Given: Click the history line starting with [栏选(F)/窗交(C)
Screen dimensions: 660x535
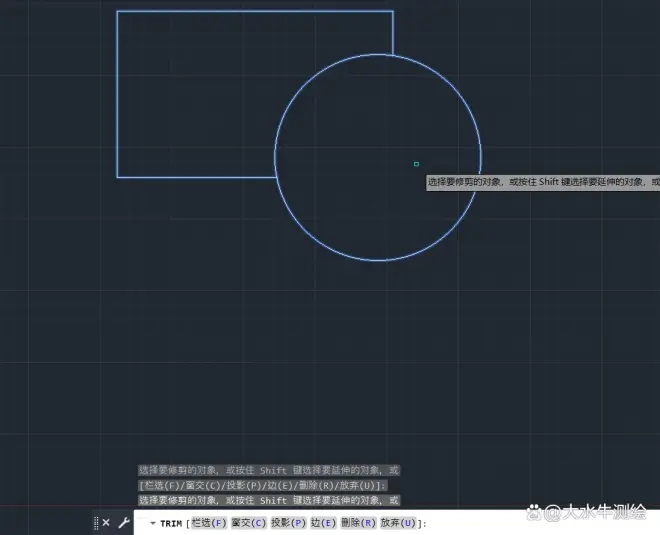Looking at the screenshot, I should pyautogui.click(x=263, y=485).
